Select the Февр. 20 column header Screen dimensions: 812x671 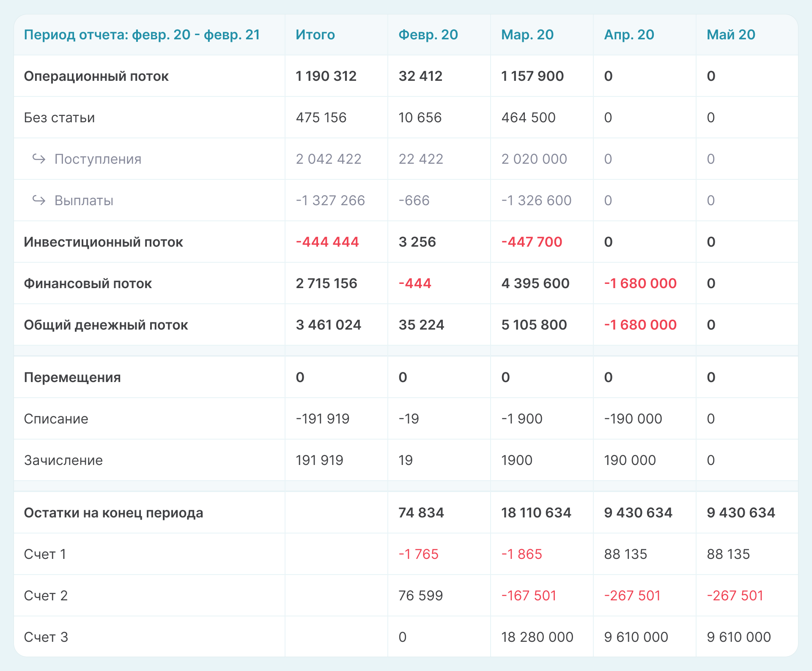click(428, 35)
